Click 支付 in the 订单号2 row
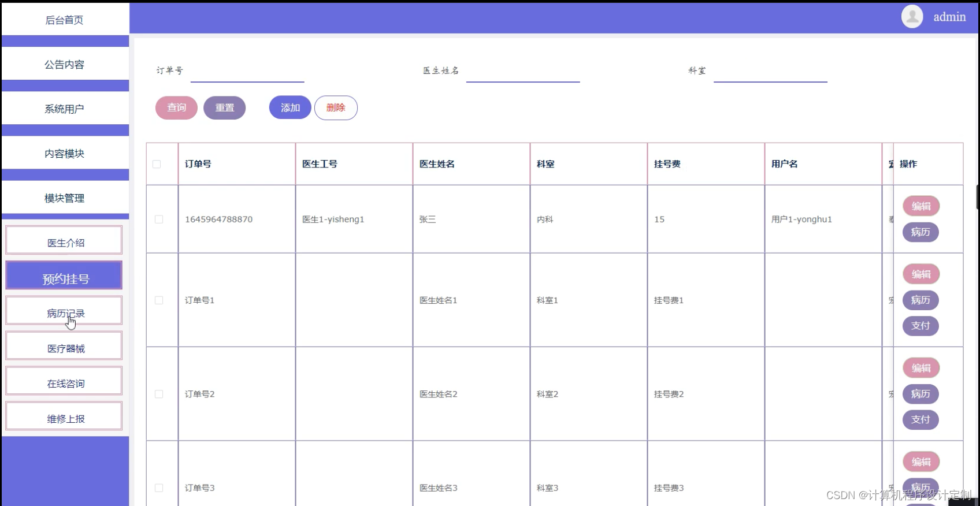Image resolution: width=980 pixels, height=506 pixels. point(920,419)
